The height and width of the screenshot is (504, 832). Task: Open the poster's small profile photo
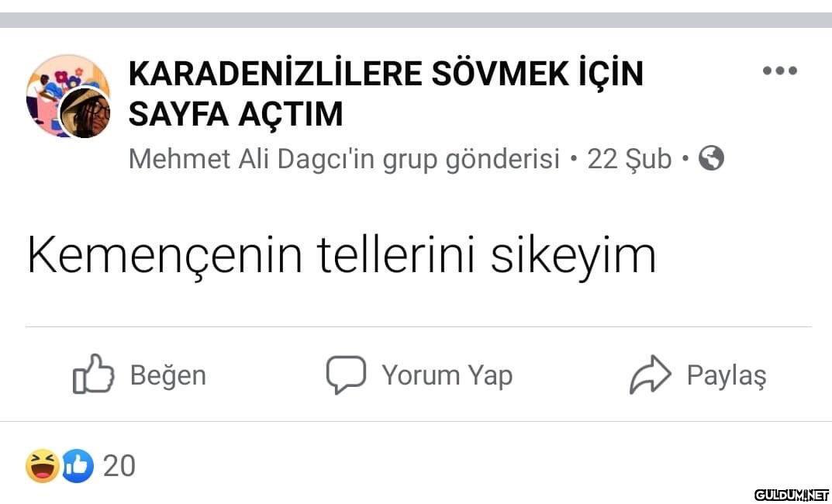tap(85, 113)
